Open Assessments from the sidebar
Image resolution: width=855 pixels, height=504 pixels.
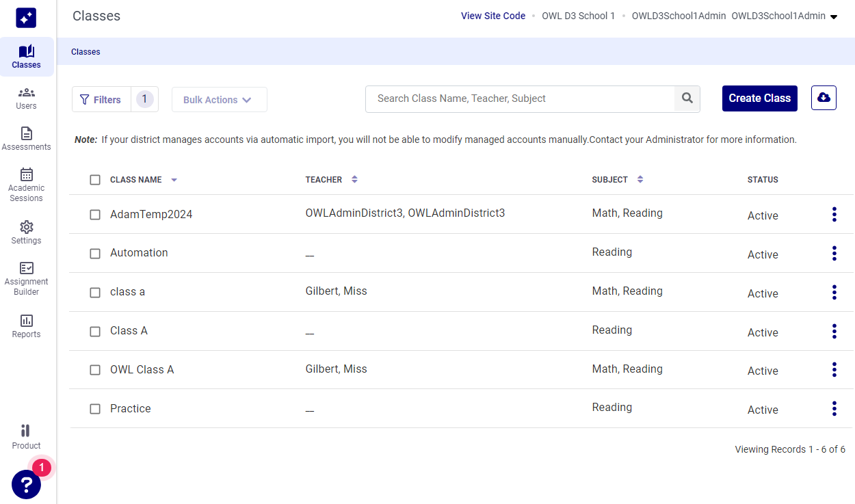(x=26, y=139)
